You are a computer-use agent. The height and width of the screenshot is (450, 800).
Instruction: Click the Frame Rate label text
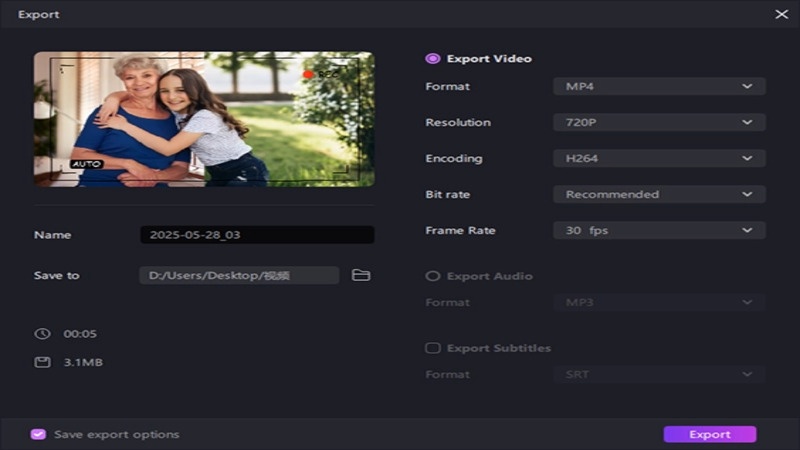tap(460, 231)
